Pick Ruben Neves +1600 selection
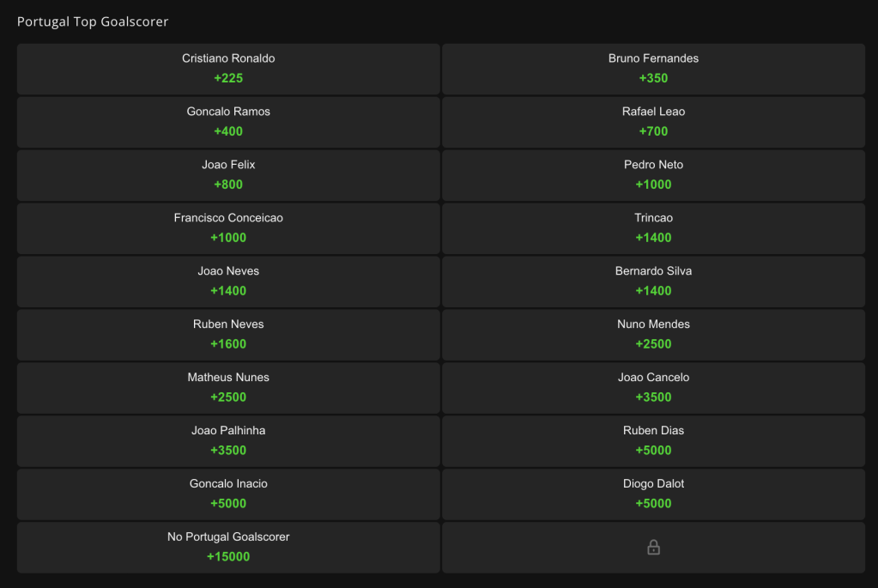This screenshot has height=588, width=878. [x=228, y=335]
